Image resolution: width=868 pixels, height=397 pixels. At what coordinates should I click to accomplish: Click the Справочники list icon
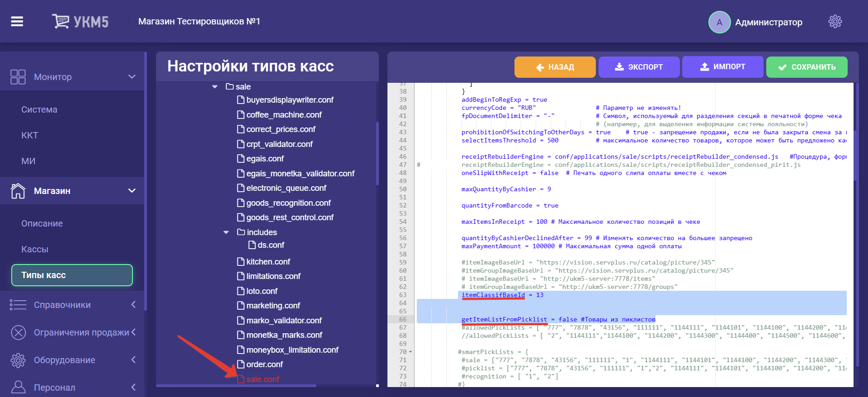tap(18, 305)
